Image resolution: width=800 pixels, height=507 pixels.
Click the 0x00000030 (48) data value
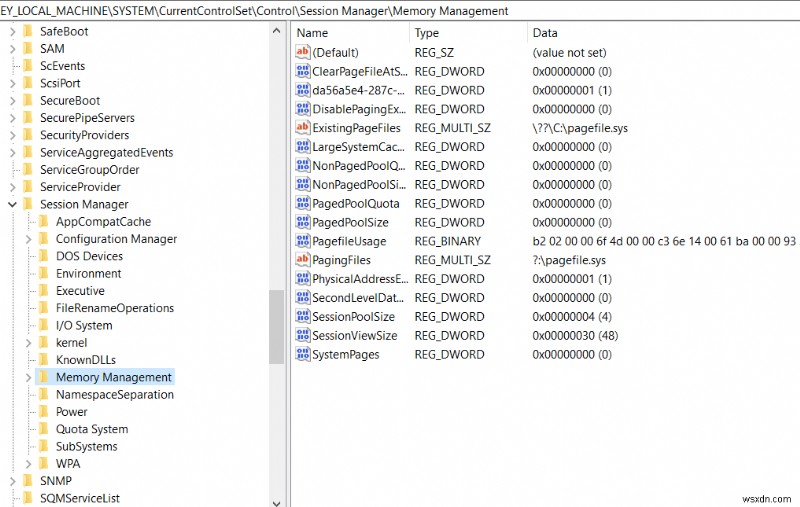[x=575, y=336]
